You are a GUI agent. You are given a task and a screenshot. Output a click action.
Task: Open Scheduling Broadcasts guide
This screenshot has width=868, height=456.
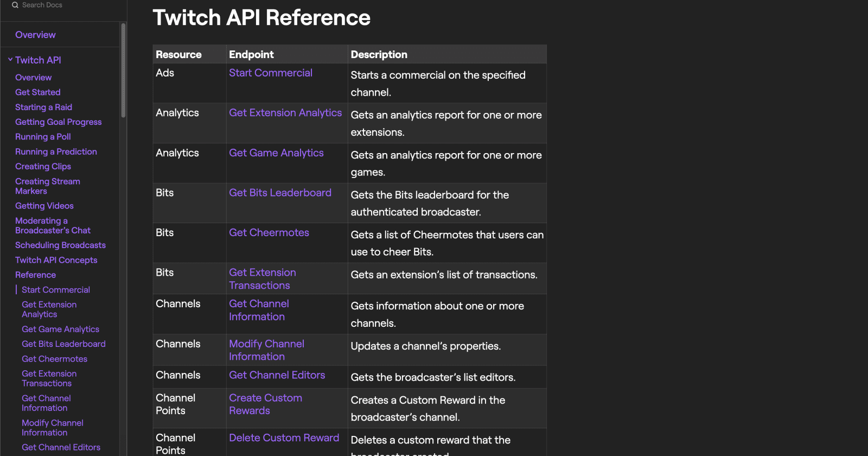pyautogui.click(x=60, y=245)
